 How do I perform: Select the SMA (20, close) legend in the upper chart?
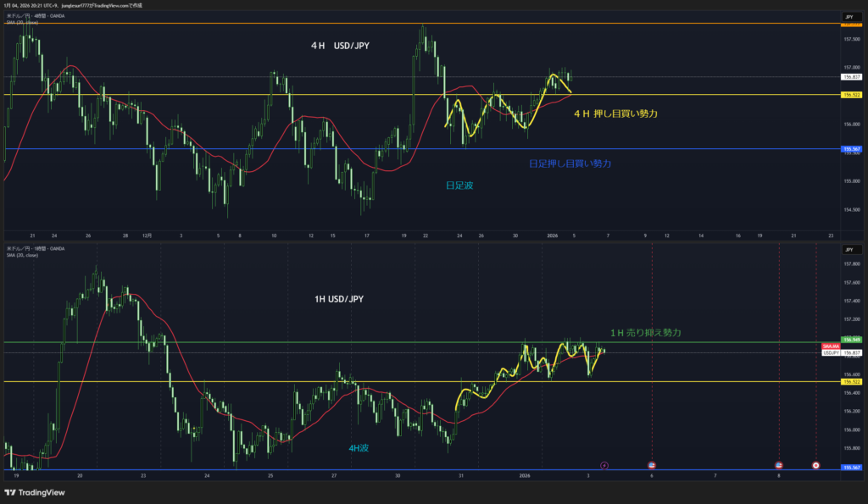coord(24,24)
